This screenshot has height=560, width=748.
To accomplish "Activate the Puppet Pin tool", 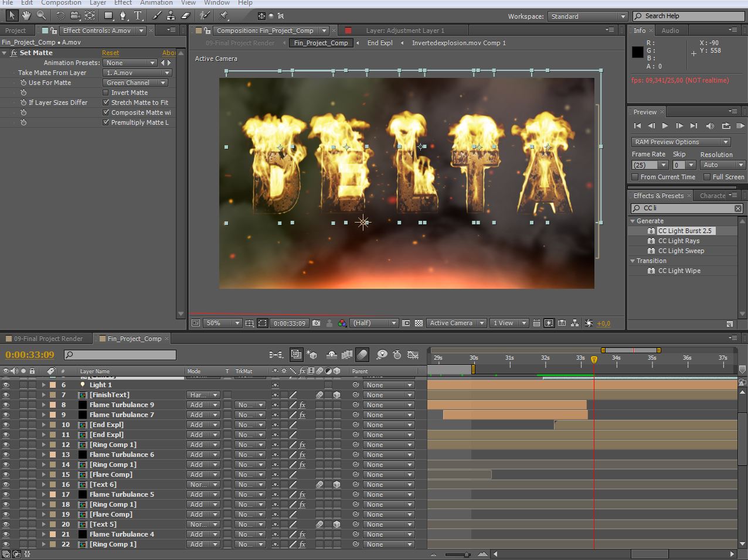I will coord(225,16).
